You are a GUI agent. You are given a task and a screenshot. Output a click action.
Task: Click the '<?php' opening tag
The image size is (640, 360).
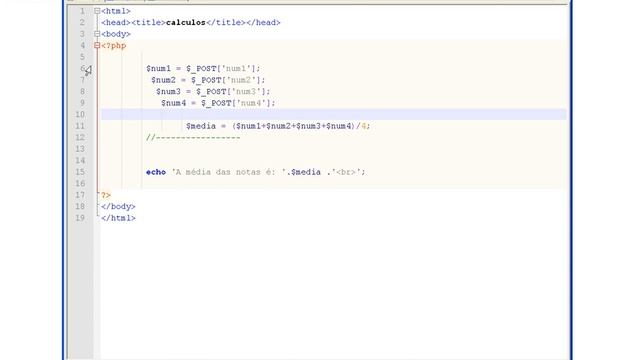pyautogui.click(x=113, y=46)
